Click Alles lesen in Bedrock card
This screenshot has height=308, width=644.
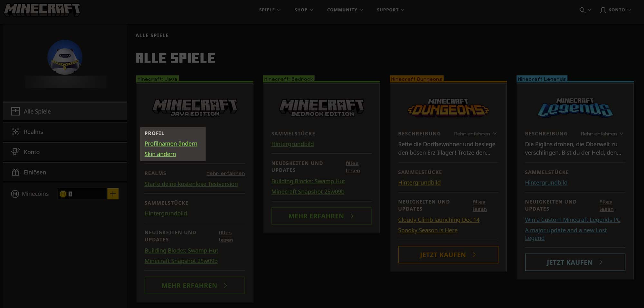(353, 167)
